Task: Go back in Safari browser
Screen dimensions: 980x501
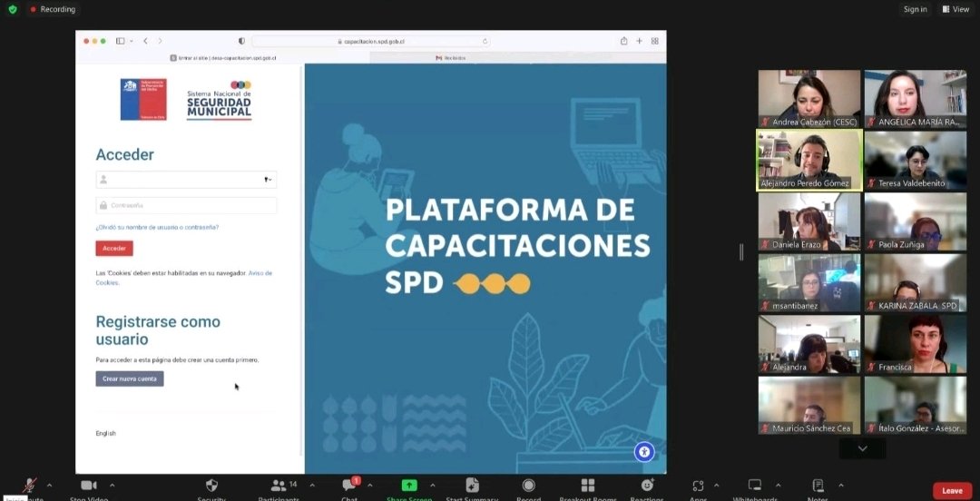Action: click(145, 41)
